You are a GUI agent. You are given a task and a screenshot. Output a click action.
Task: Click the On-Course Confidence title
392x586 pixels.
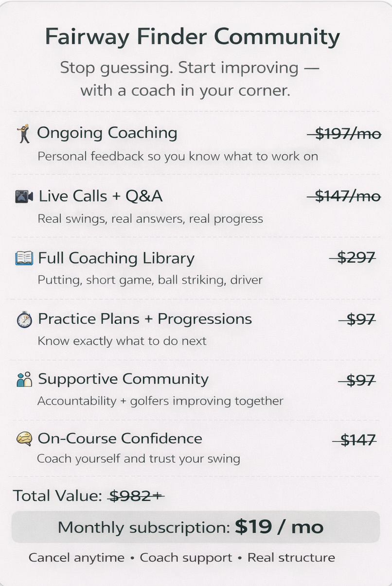coord(120,438)
